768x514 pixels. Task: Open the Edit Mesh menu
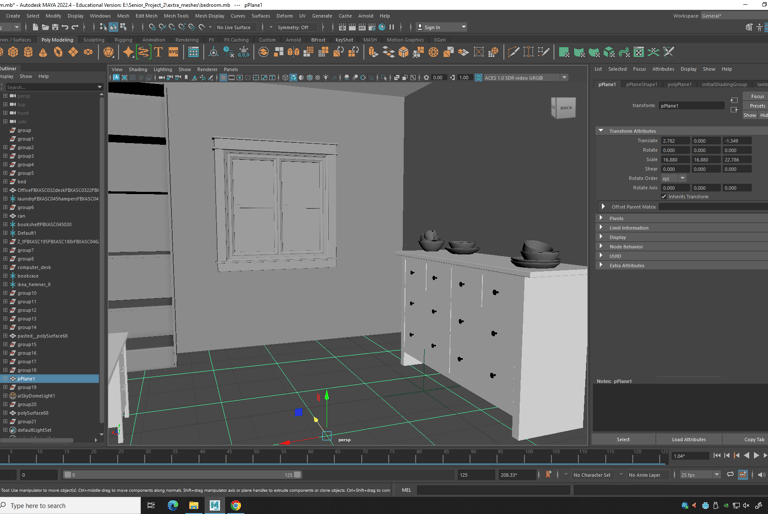(146, 16)
